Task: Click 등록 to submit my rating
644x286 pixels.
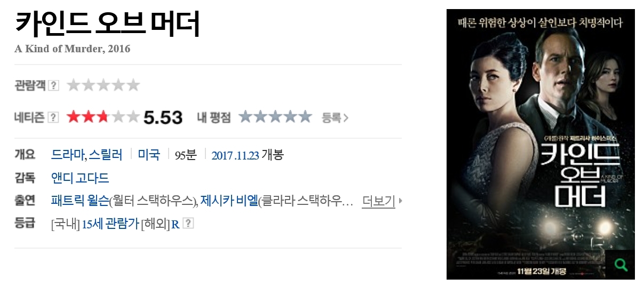Action: [331, 118]
